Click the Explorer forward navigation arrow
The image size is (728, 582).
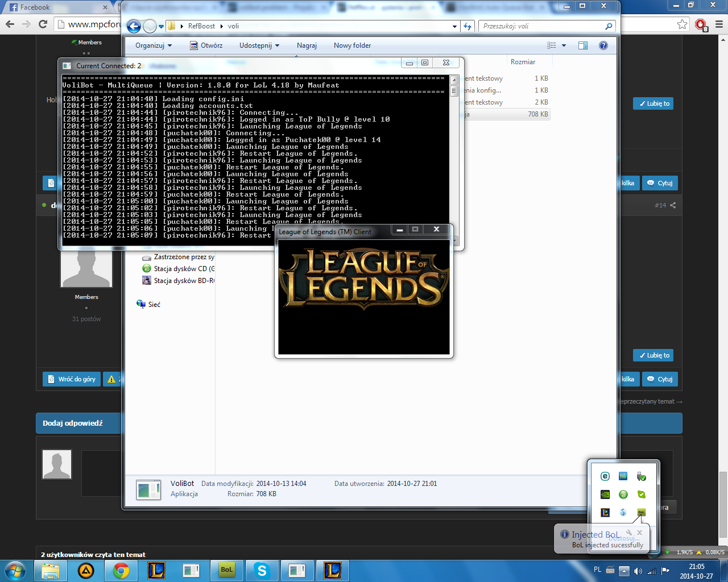[x=150, y=26]
